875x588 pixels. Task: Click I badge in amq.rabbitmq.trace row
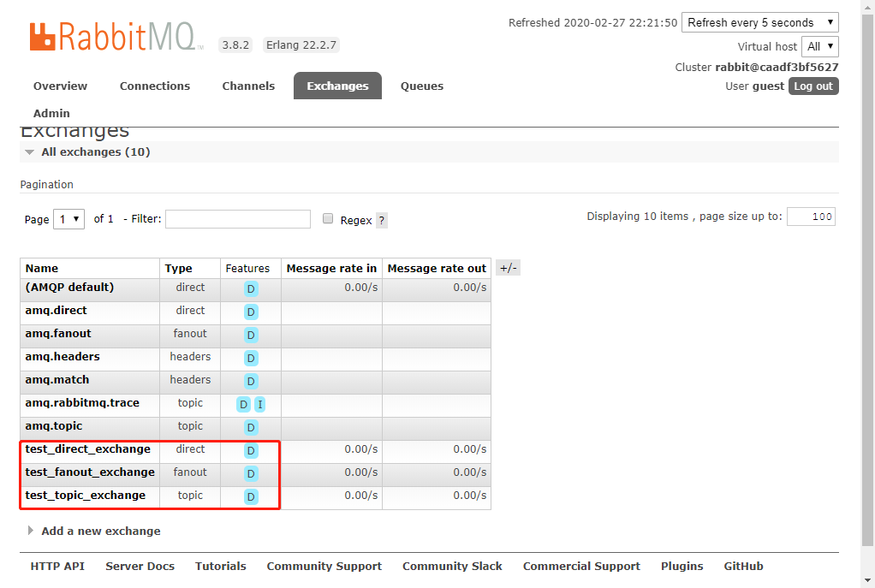click(260, 405)
